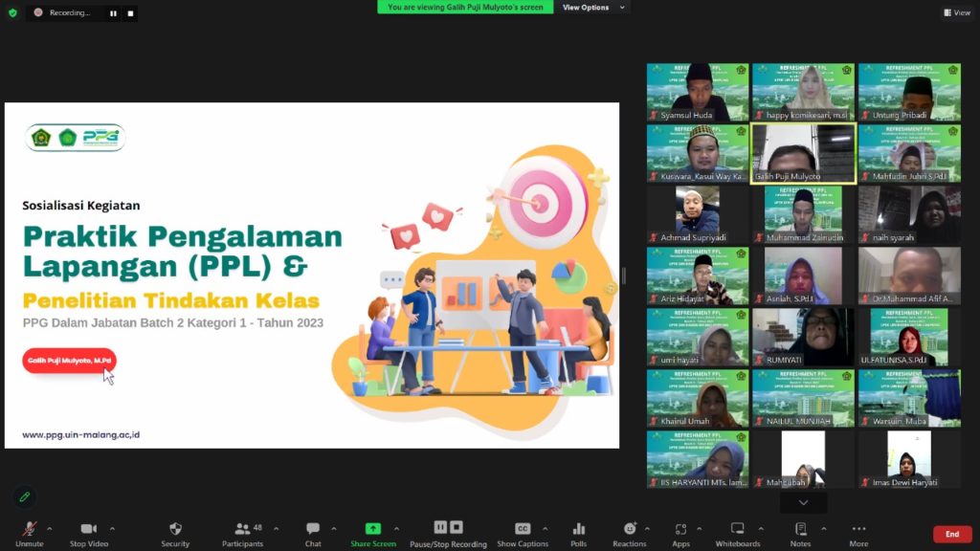Select ULFATUNISA video tile
980x551 pixels.
point(909,337)
